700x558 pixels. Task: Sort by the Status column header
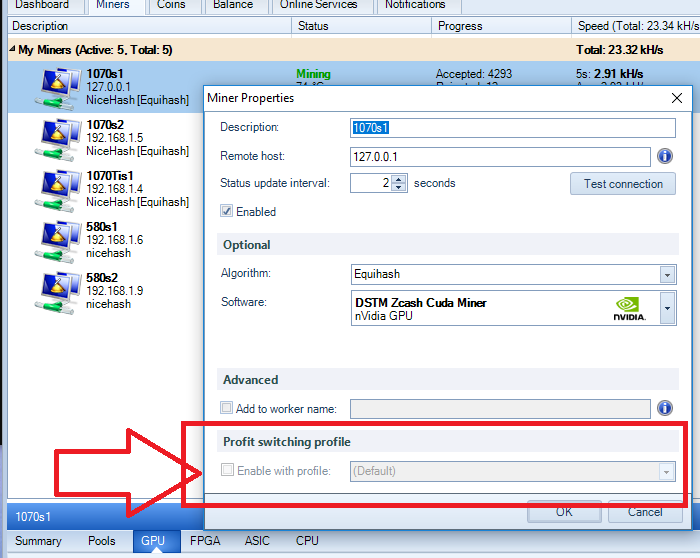(362, 26)
